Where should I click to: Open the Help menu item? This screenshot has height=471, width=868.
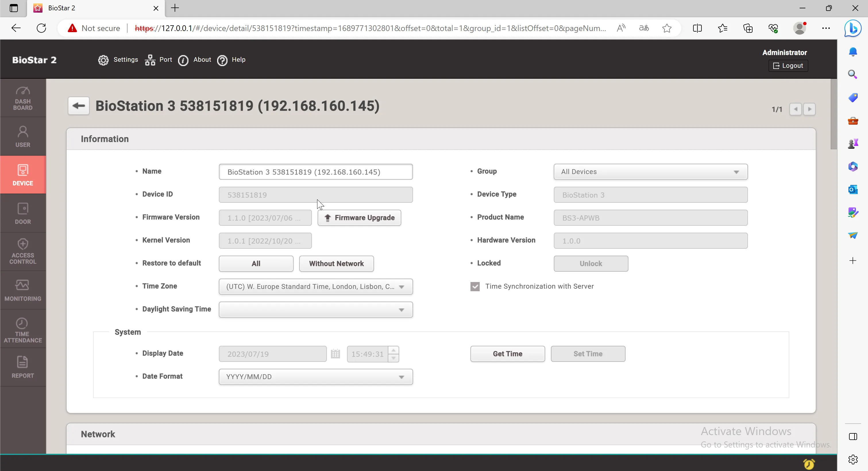(231, 60)
